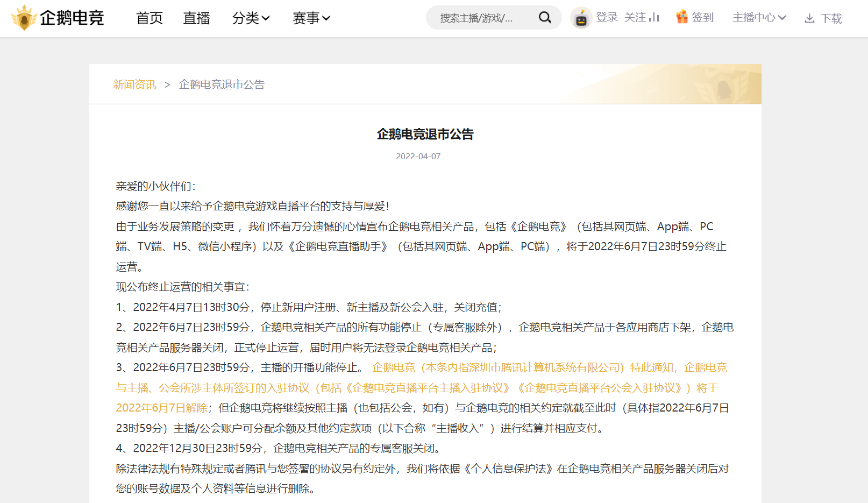The image size is (868, 503).
Task: Click the 企鹅电竞退市公告 breadcrumb text
Action: pyautogui.click(x=222, y=84)
